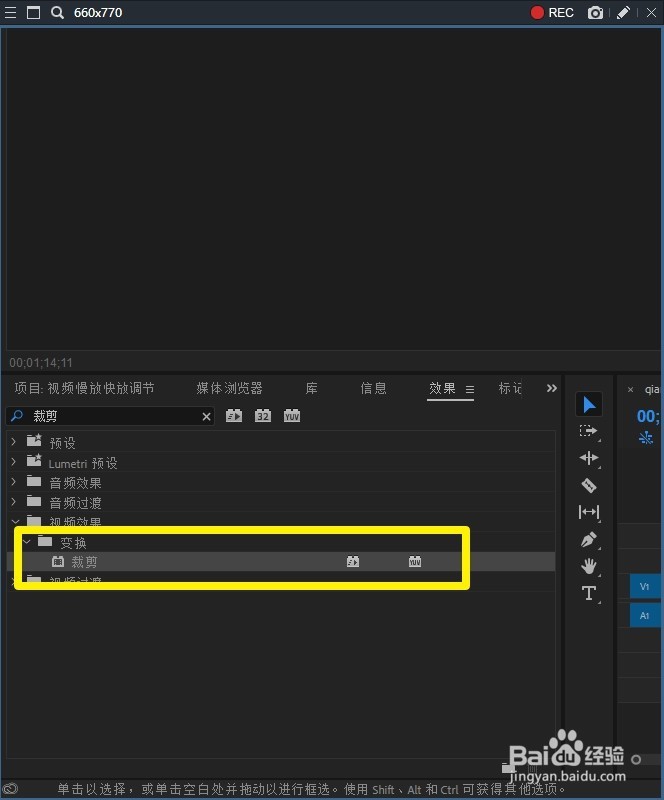Select the Pen tool
This screenshot has width=664, height=800.
pyautogui.click(x=588, y=539)
